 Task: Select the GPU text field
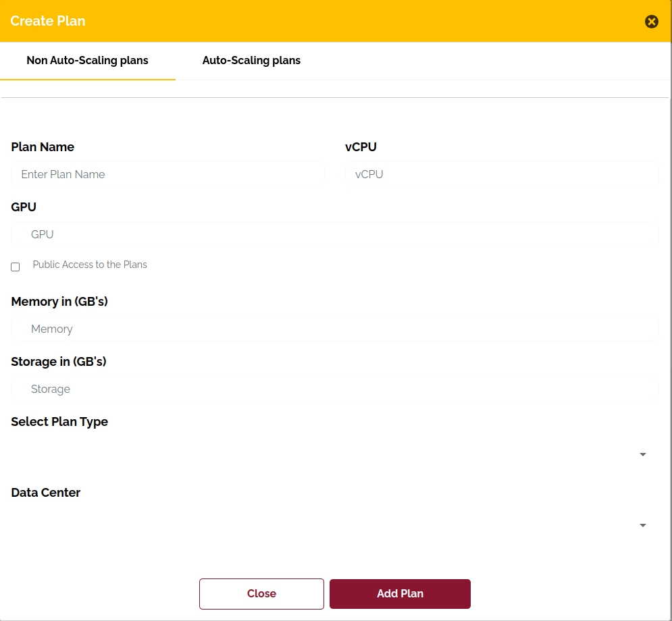click(x=334, y=235)
